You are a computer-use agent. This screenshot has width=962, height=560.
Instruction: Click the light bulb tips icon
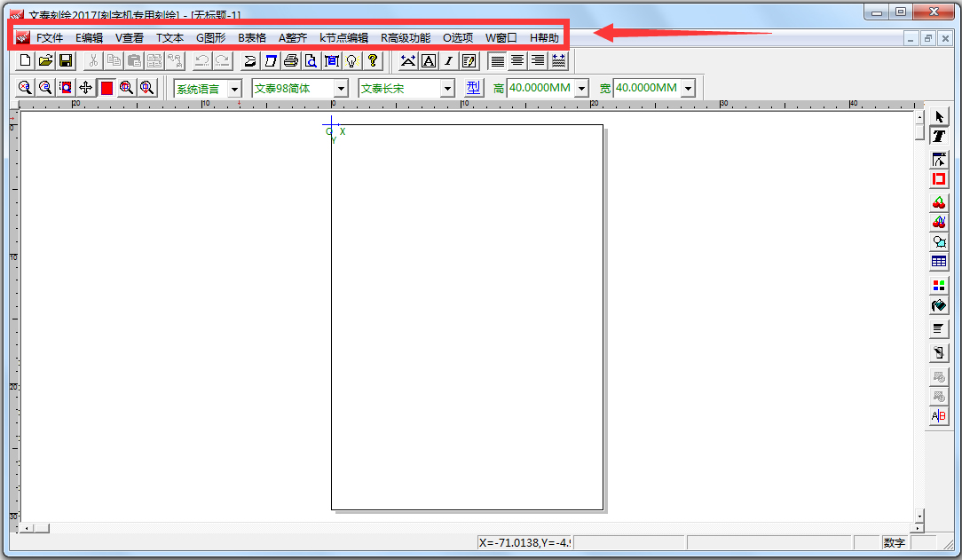pos(351,60)
